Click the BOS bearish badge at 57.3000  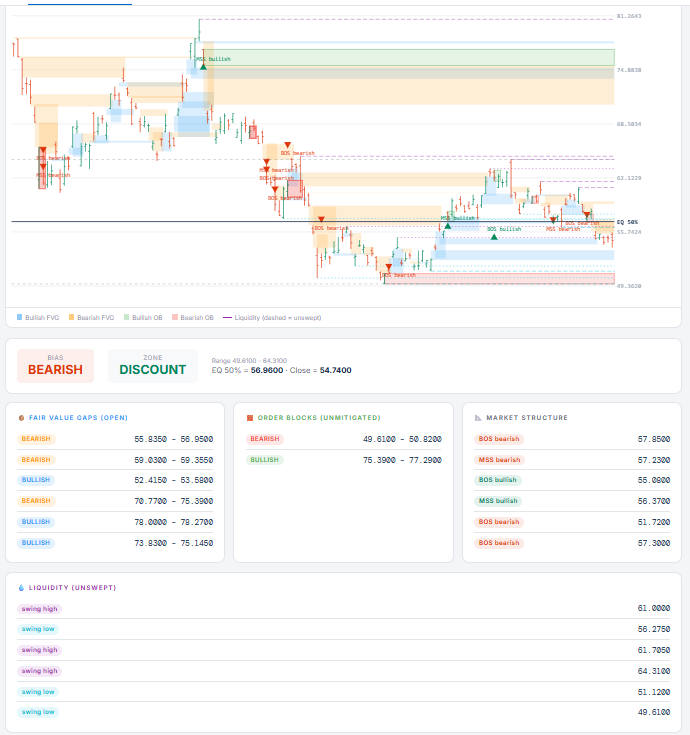pos(499,543)
